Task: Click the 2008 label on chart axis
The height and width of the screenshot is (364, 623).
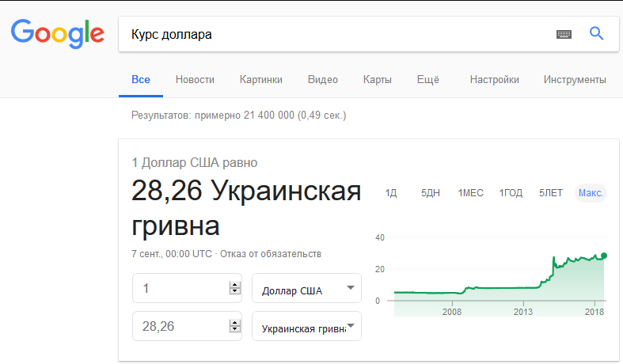Action: (x=452, y=312)
